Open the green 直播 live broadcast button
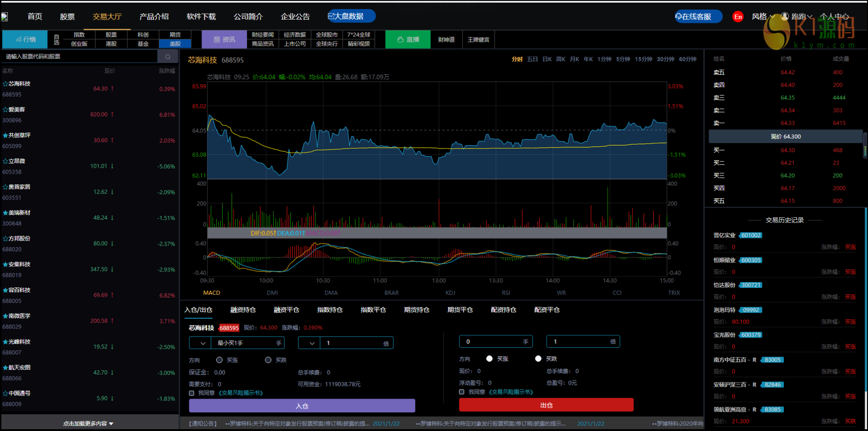 [x=408, y=40]
